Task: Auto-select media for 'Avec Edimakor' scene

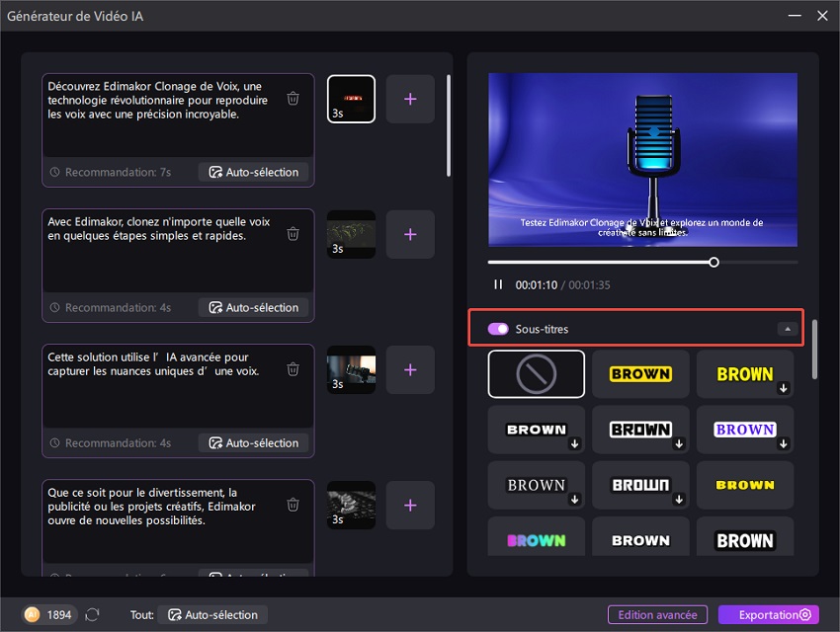Action: pos(253,307)
